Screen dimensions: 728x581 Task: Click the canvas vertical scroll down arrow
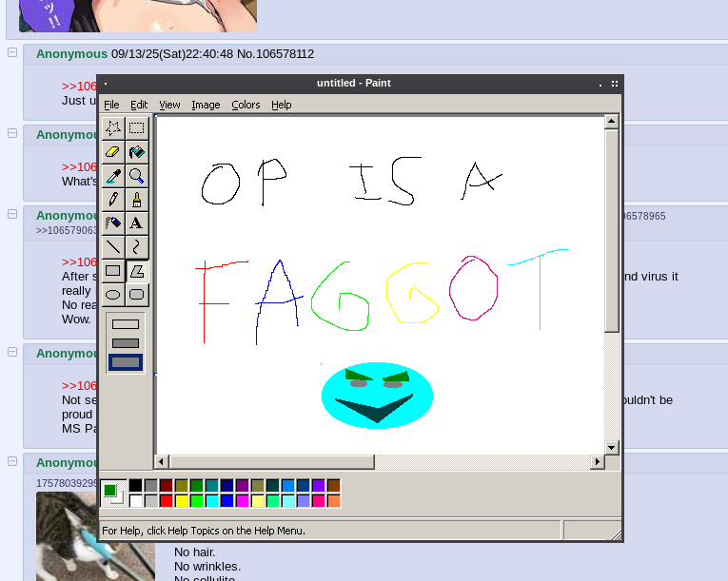(612, 448)
